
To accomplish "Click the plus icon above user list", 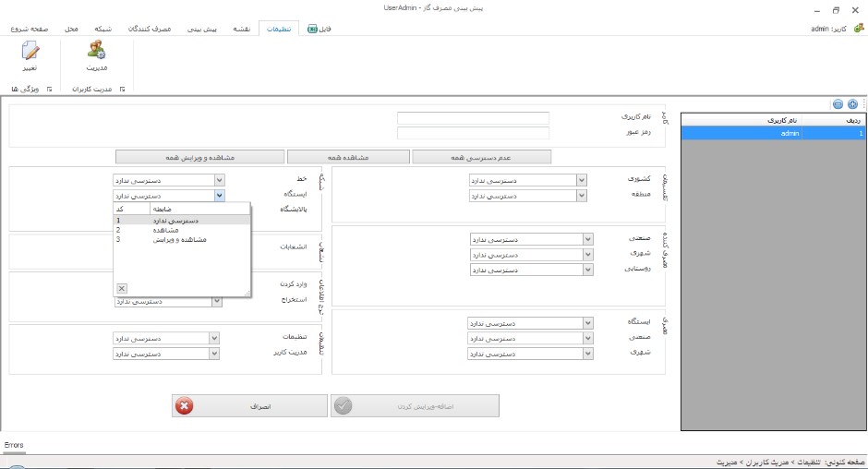I will pyautogui.click(x=852, y=104).
